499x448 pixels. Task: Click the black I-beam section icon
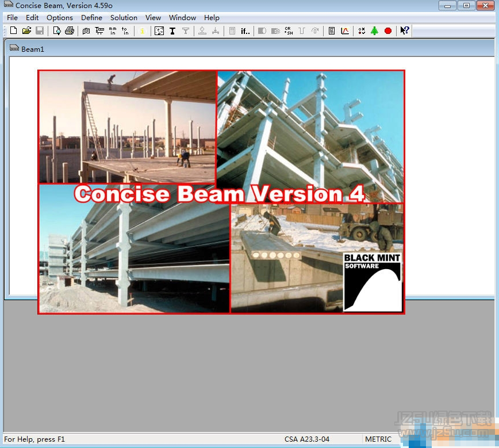(x=172, y=31)
